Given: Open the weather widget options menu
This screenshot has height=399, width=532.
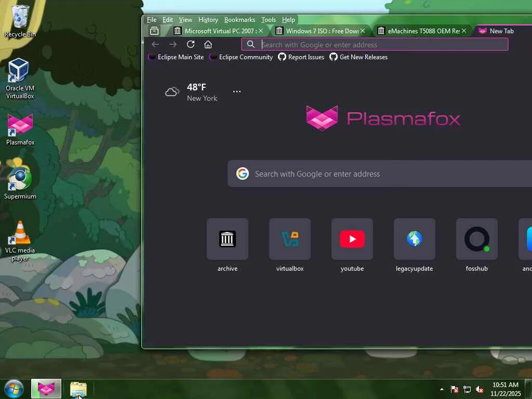Looking at the screenshot, I should tap(237, 91).
